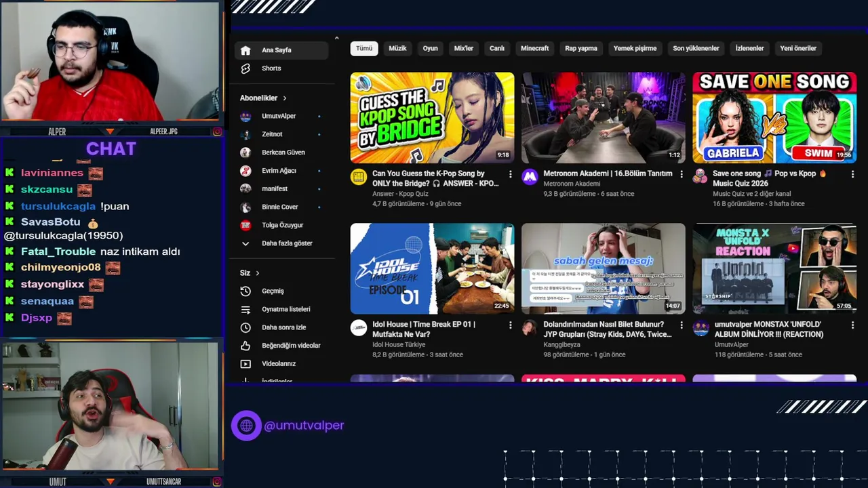Open options menu for MONSTAX UNFOLD video

pos(852,325)
